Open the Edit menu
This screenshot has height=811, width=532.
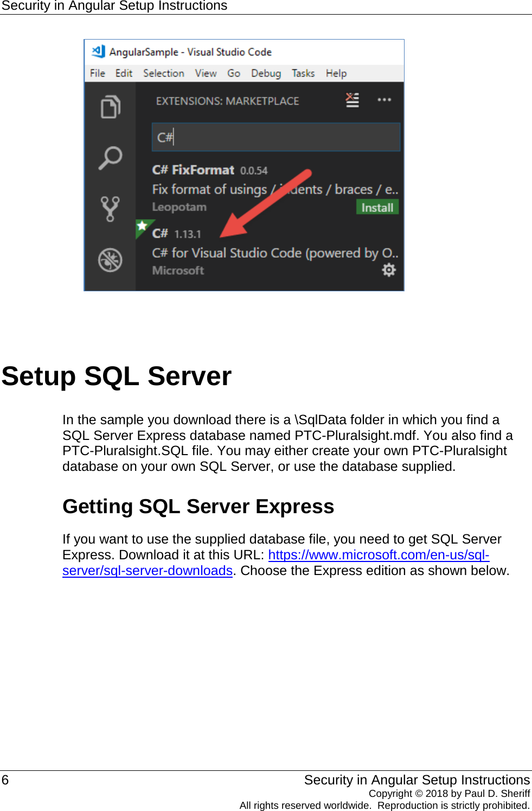tap(124, 73)
